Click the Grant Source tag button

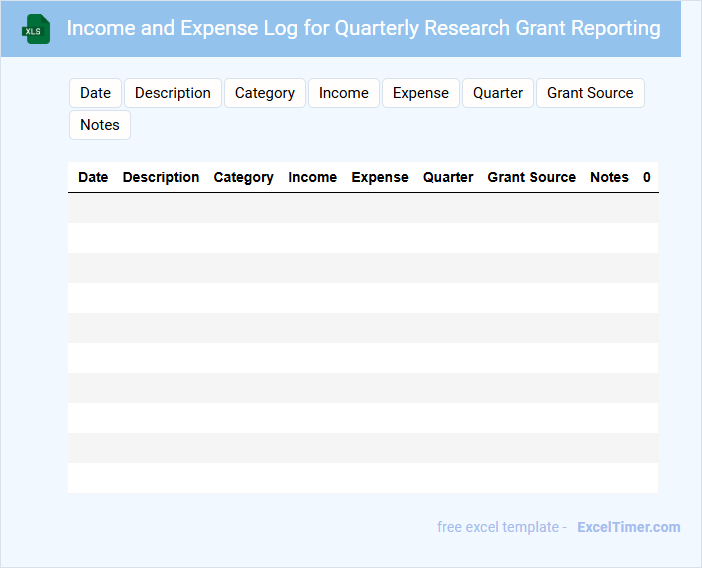[x=590, y=93]
